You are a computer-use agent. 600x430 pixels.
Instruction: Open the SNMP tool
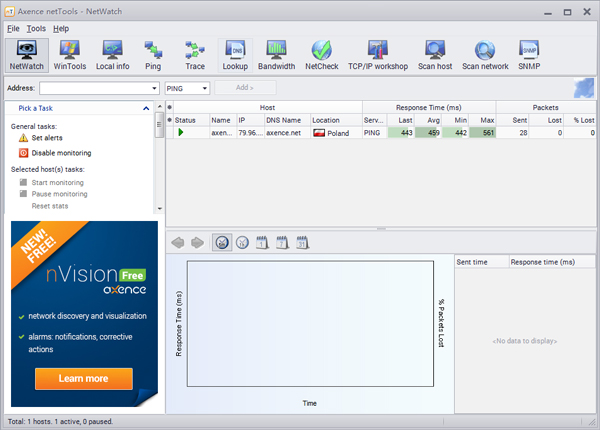[529, 55]
